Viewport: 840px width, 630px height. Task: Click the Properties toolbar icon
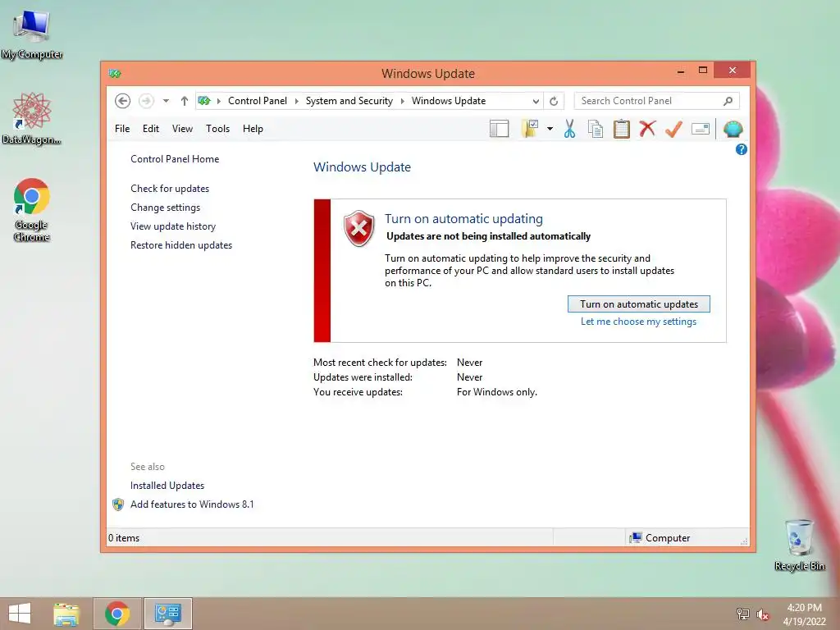[701, 129]
